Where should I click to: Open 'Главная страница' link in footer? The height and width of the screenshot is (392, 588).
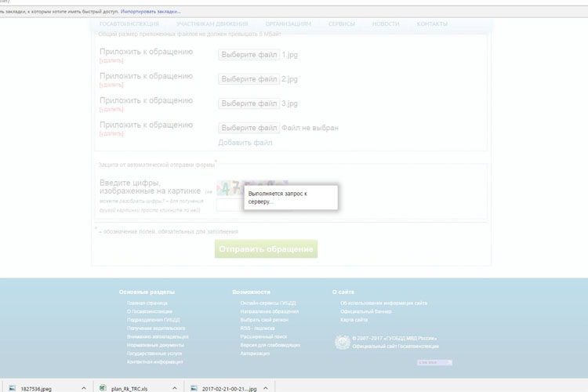(147, 303)
